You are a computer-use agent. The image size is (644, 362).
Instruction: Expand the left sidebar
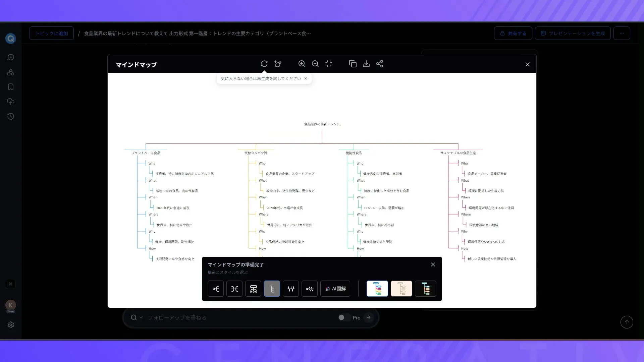[x=11, y=284]
